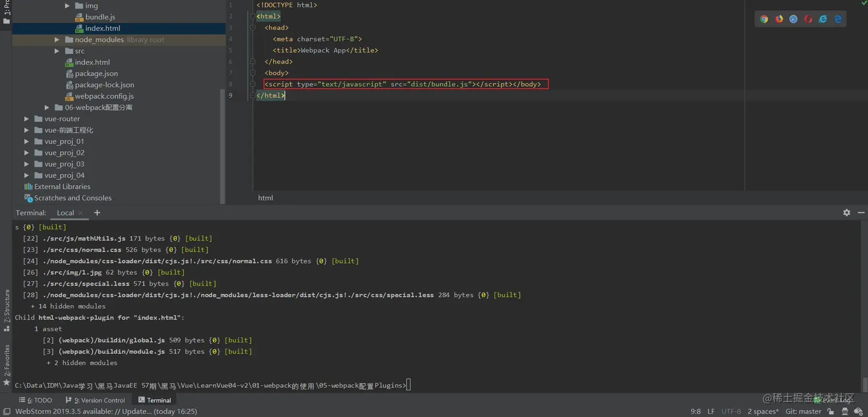This screenshot has height=417, width=868.
Task: Open terminal settings gear icon
Action: 847,213
